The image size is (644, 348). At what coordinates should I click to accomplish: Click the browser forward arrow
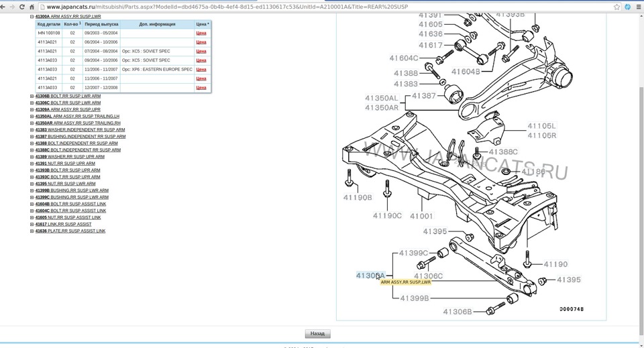click(12, 7)
